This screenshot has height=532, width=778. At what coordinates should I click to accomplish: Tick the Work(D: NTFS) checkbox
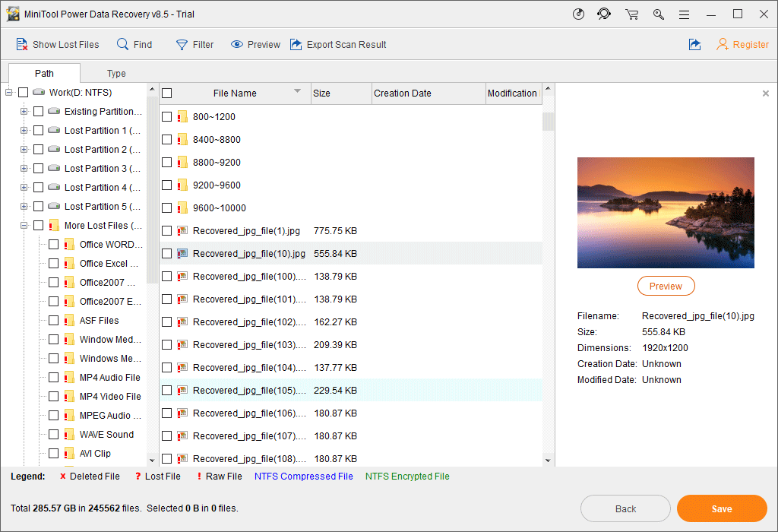coord(24,92)
